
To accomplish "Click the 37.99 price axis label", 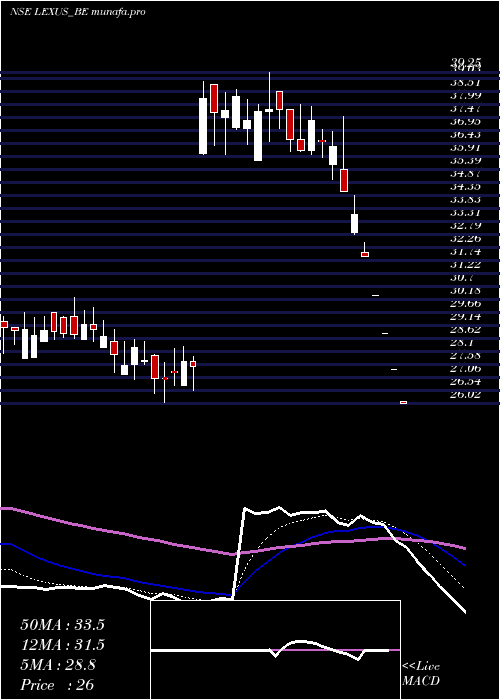I will tap(465, 95).
